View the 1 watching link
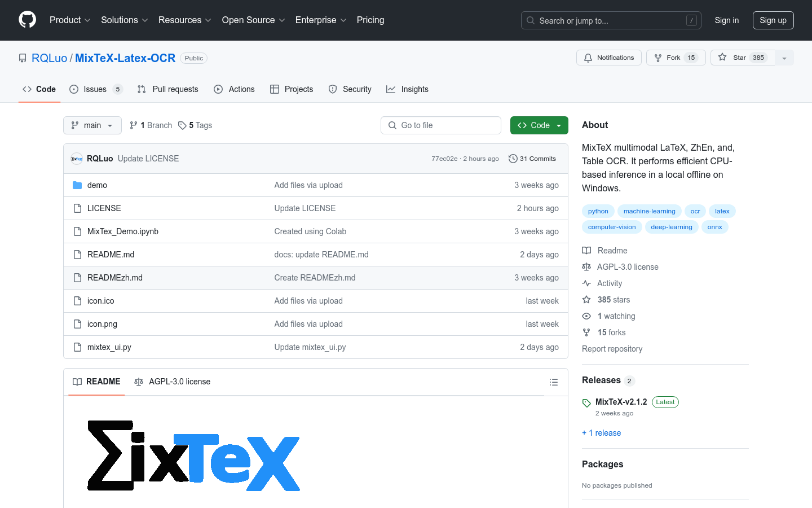This screenshot has height=508, width=812. 609,316
